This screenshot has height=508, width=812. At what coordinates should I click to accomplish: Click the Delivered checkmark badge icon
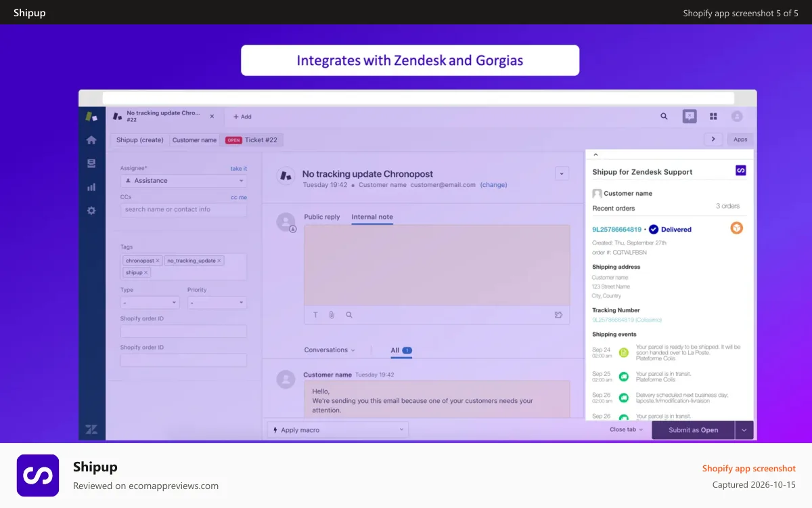click(654, 229)
